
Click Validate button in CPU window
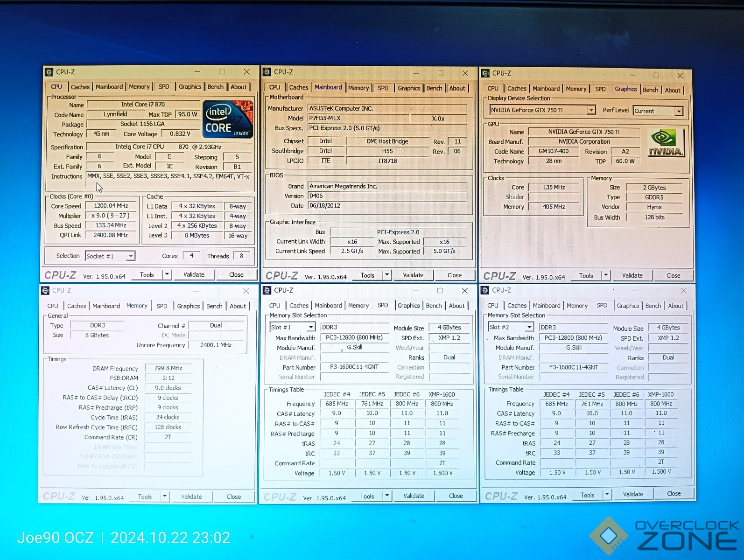coord(194,274)
